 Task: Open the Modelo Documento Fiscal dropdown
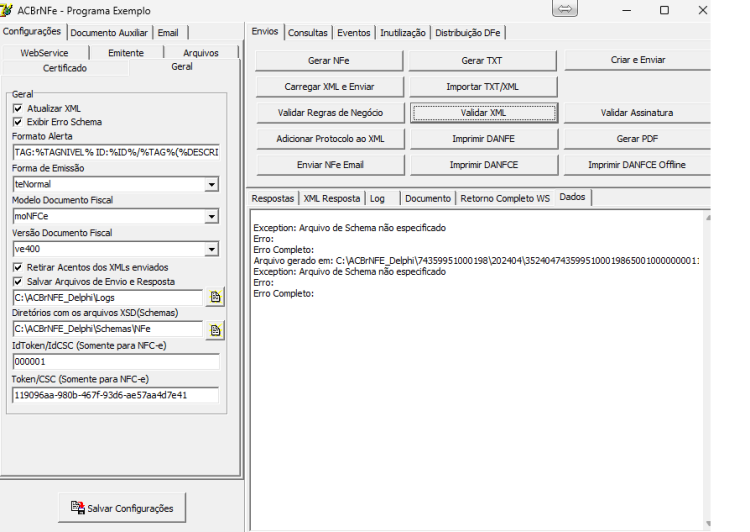click(211, 217)
